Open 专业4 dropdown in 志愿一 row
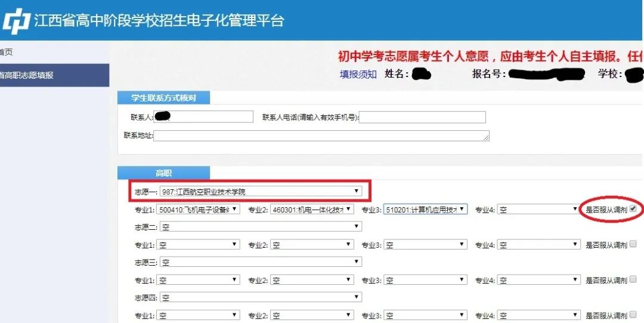 click(x=538, y=210)
